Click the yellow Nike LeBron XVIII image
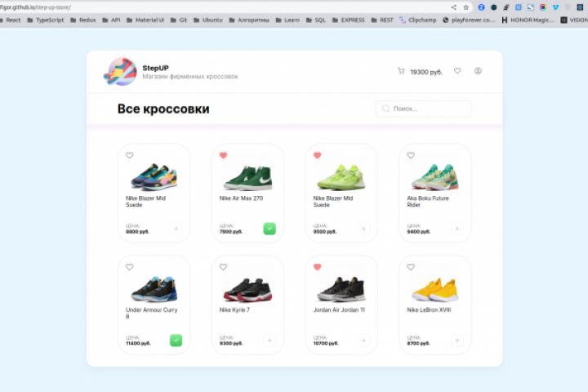Screen dimensions: 588x392 [x=435, y=290]
